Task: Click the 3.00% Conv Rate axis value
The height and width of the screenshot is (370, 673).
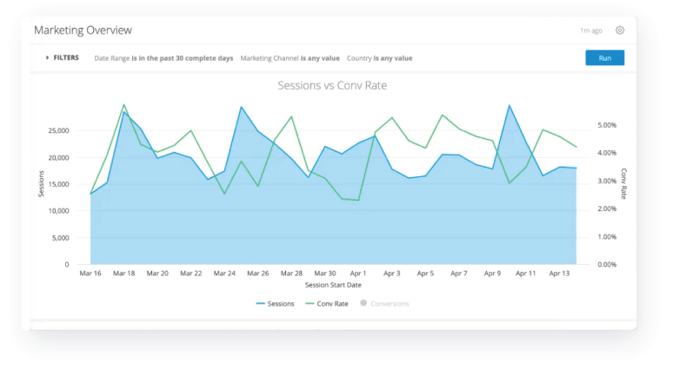Action: (607, 181)
